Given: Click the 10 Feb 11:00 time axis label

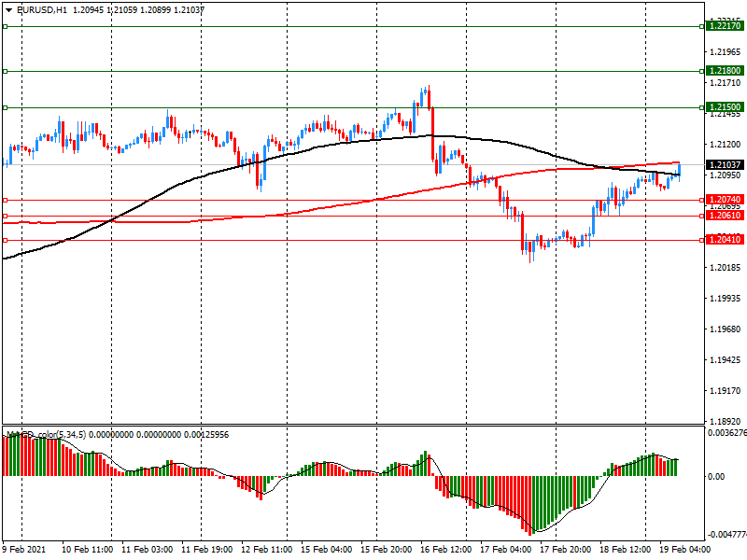Looking at the screenshot, I should pyautogui.click(x=87, y=550).
